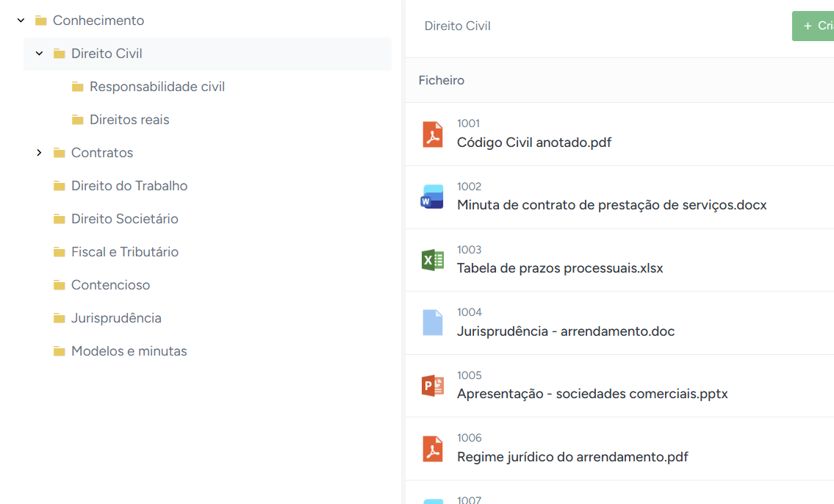Click file number 1001

click(x=468, y=123)
